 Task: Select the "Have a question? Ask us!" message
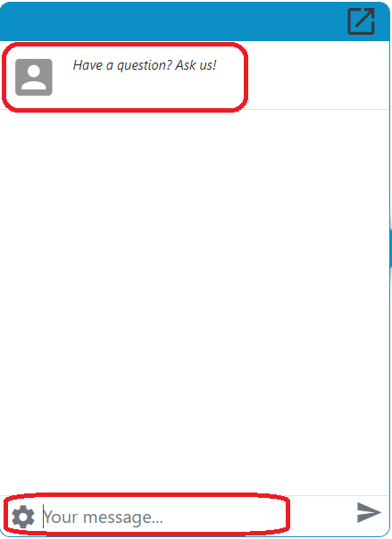pyautogui.click(x=145, y=65)
